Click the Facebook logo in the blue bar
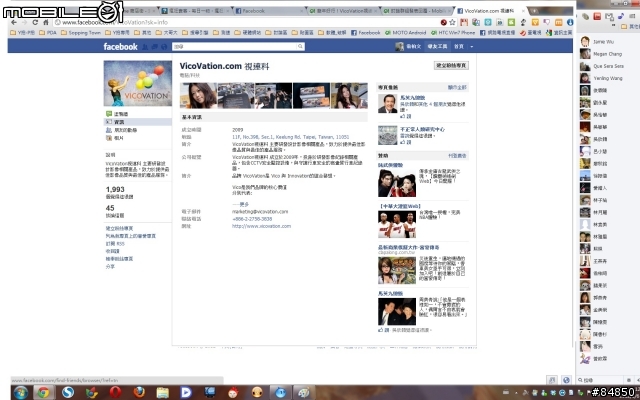Screen dimensions: 640x400 pos(120,47)
